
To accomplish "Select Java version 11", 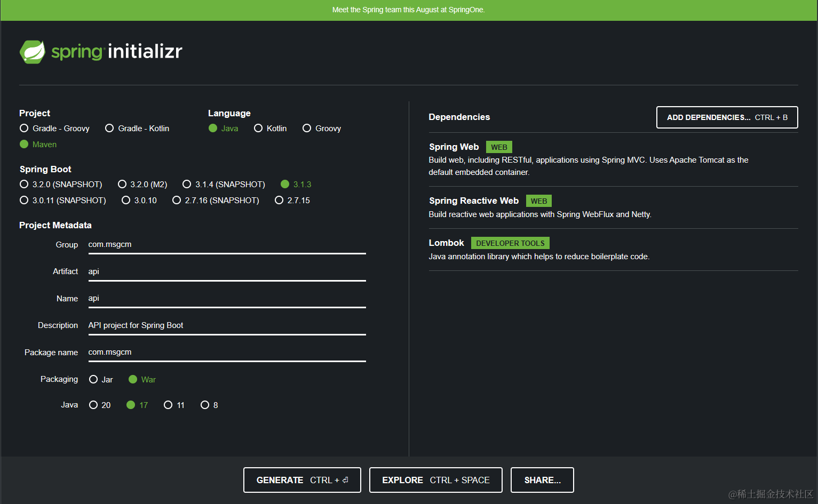I will 174,405.
